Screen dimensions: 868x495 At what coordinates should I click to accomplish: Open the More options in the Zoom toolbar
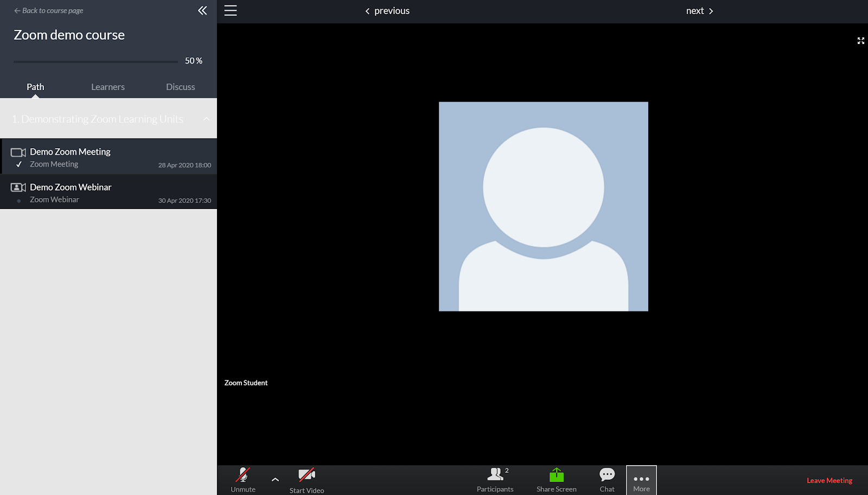(x=641, y=480)
